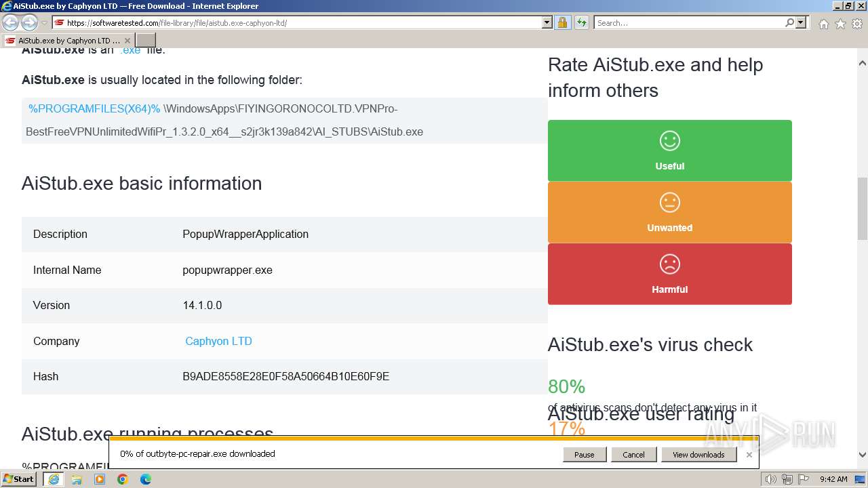This screenshot has height=488, width=868.
Task: Go back with the browser Back arrow
Action: coord(10,23)
